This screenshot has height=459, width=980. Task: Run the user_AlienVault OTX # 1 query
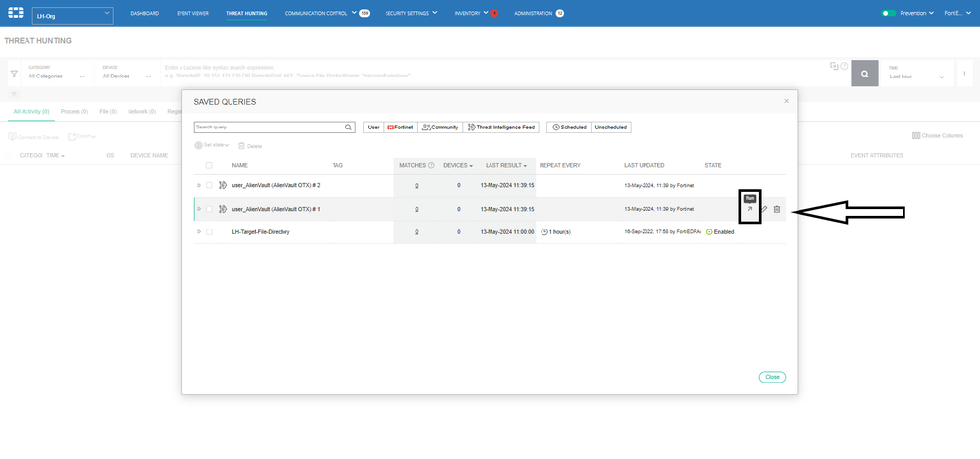tap(749, 209)
